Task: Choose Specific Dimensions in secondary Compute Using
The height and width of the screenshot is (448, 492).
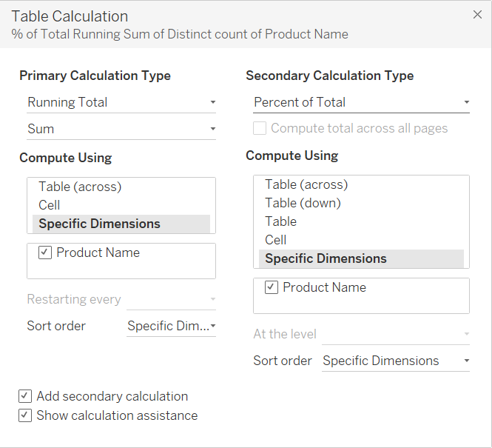Action: pyautogui.click(x=326, y=258)
